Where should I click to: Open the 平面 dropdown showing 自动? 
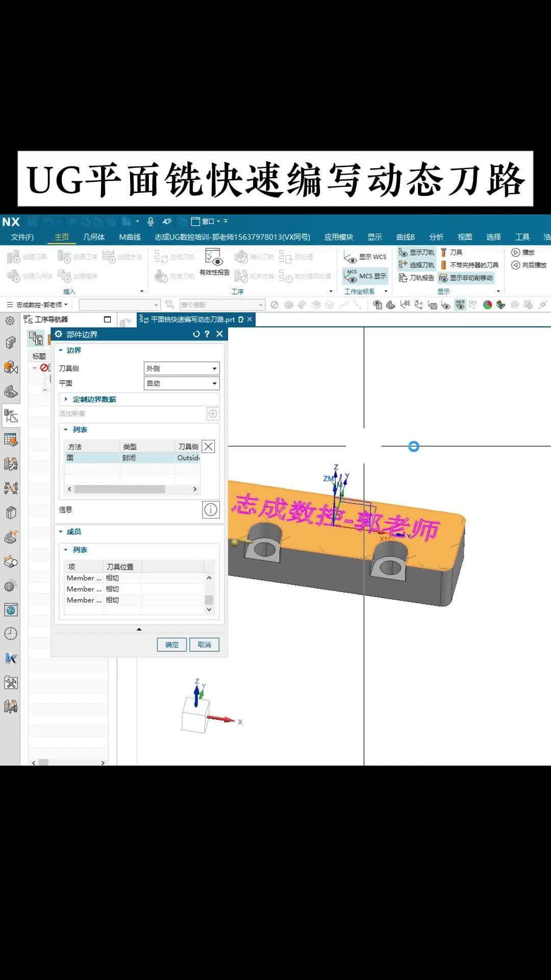pyautogui.click(x=182, y=383)
